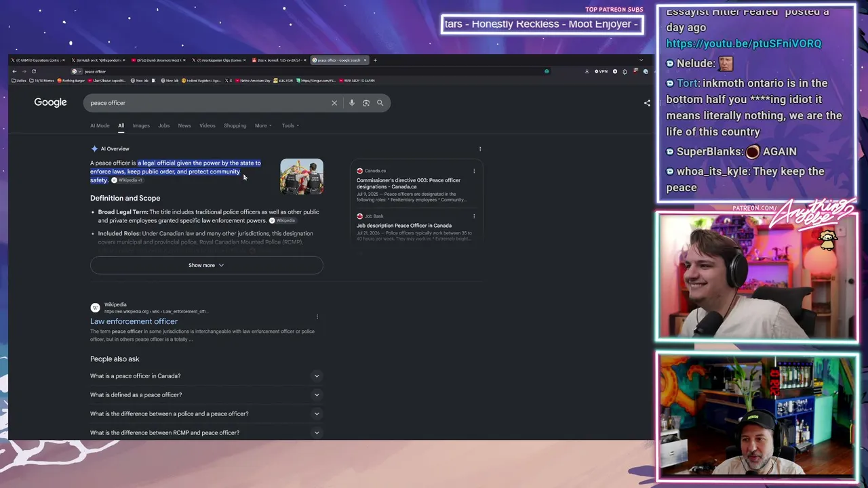Open Commissioner's directive 003 Canada.ca link

click(408, 183)
